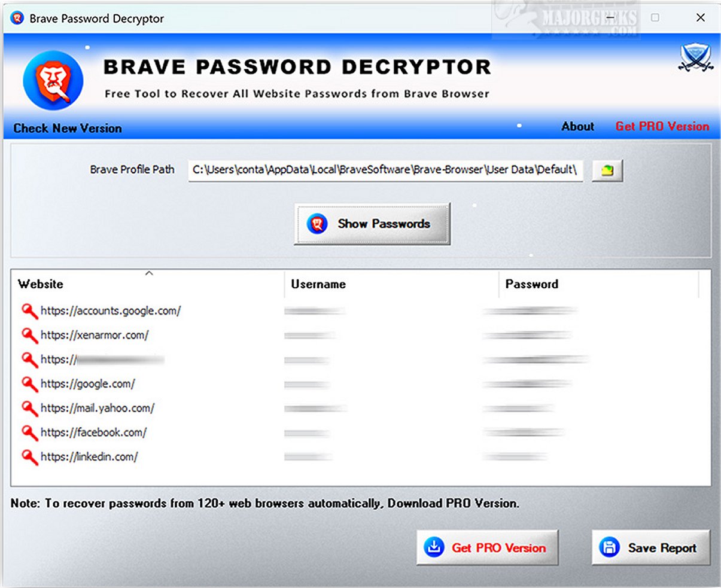The height and width of the screenshot is (588, 721).
Task: Click the Check New Version link
Action: (68, 128)
